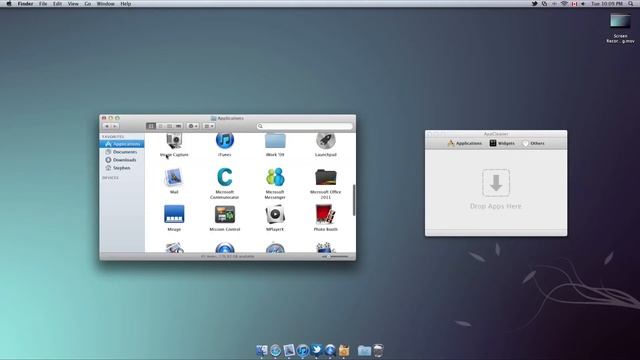640x360 pixels.
Task: Open the Canadian flag input menu
Action: coord(574,4)
